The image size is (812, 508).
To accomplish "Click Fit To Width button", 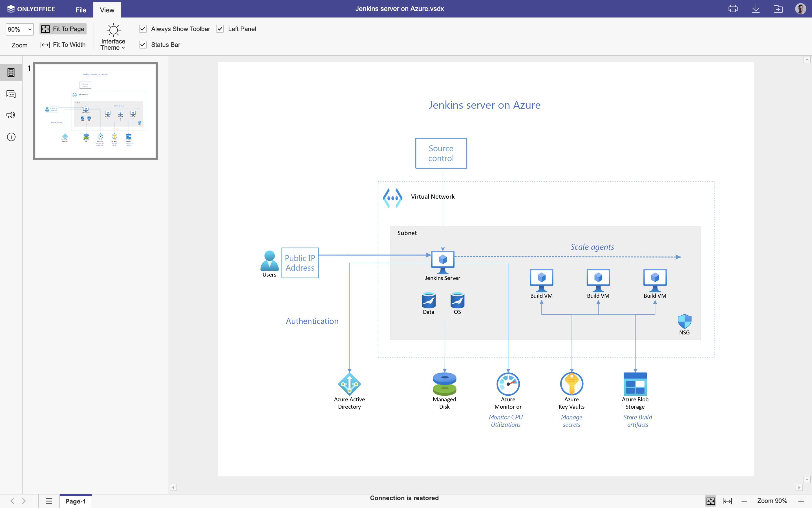I will (63, 45).
